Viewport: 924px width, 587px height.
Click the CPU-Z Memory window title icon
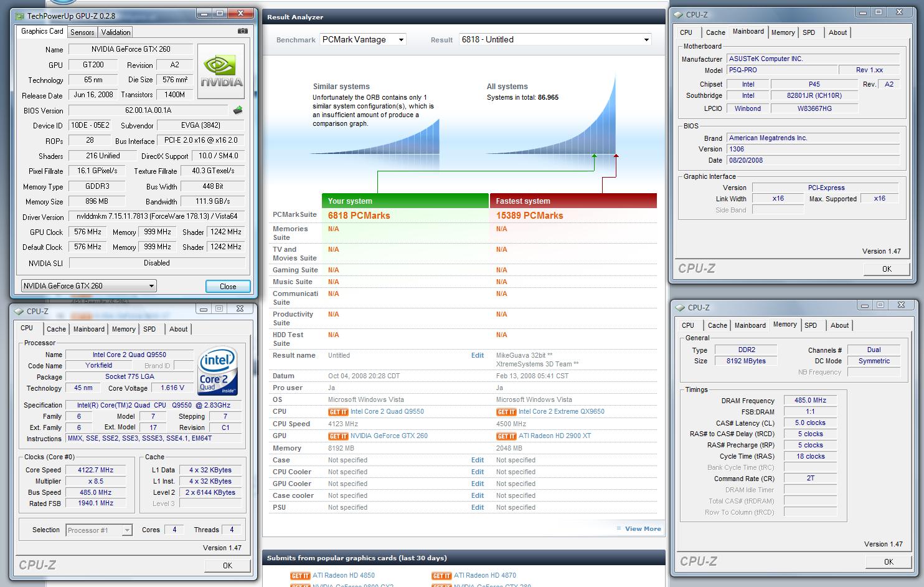681,307
